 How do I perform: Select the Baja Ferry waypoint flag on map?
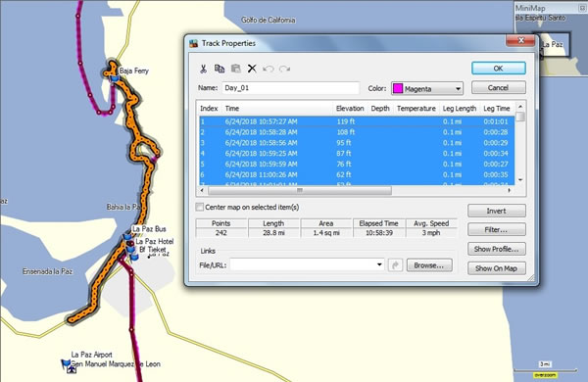tap(115, 78)
